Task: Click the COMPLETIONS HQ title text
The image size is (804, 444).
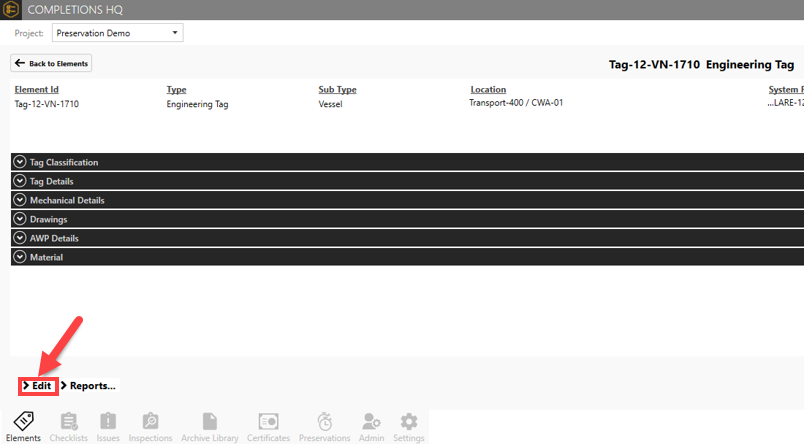Action: point(75,10)
